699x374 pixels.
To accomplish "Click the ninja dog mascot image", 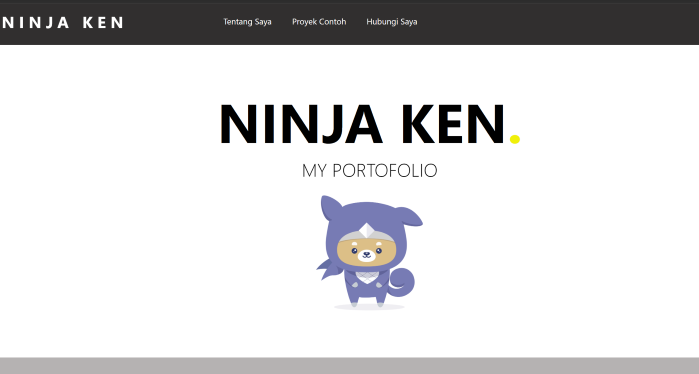I will (x=369, y=253).
